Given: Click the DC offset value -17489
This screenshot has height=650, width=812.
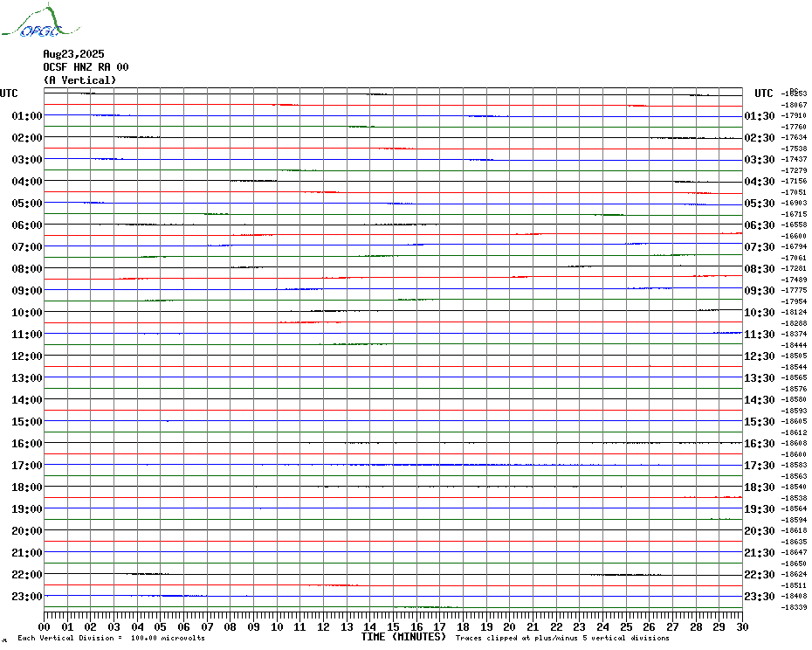Looking at the screenshot, I should 794,280.
